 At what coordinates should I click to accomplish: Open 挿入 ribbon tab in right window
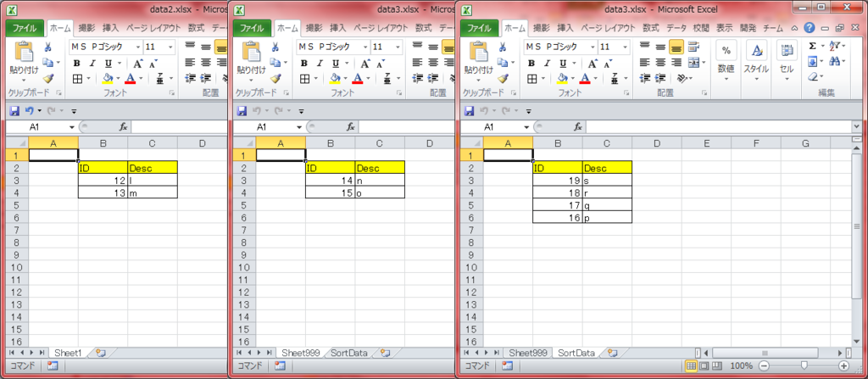(x=565, y=28)
